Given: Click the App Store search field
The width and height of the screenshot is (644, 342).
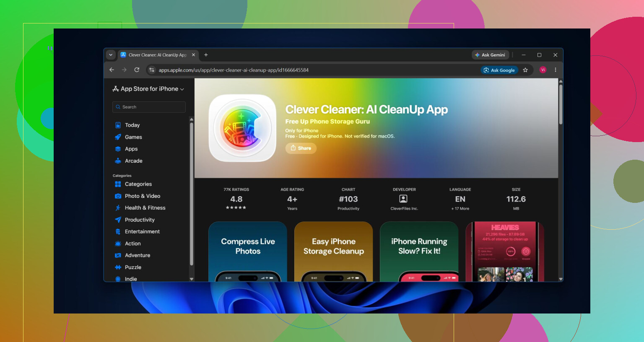Looking at the screenshot, I should (x=149, y=107).
